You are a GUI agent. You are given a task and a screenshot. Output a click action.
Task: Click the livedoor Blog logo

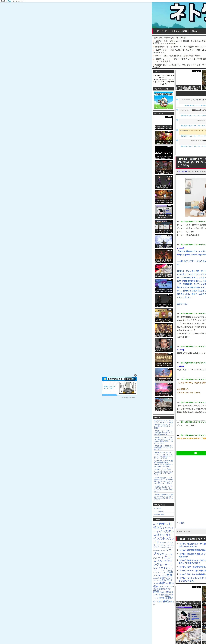click(6, 1)
